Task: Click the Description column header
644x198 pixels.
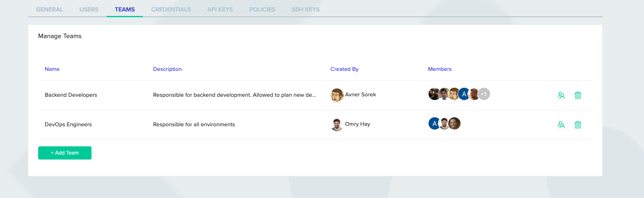Action: tap(167, 69)
